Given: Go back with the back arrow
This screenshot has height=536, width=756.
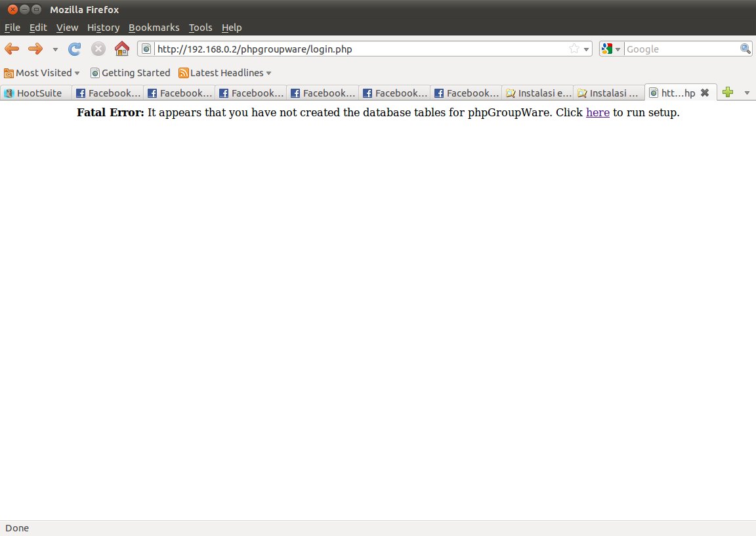Looking at the screenshot, I should tap(12, 49).
